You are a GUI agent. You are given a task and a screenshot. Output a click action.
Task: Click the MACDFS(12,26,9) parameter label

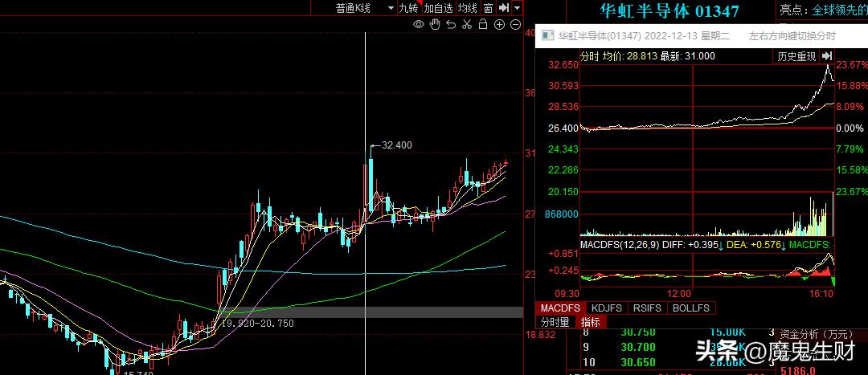coord(620,244)
